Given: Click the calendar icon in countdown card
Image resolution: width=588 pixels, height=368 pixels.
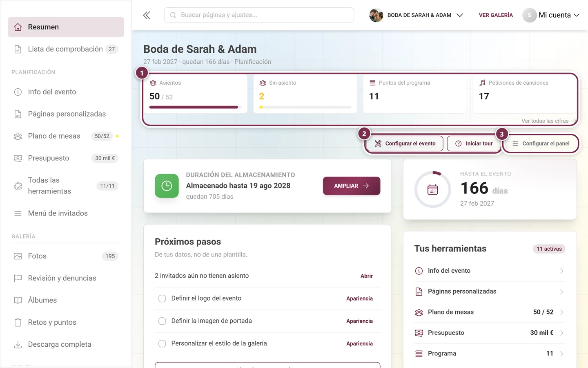Looking at the screenshot, I should [x=433, y=190].
